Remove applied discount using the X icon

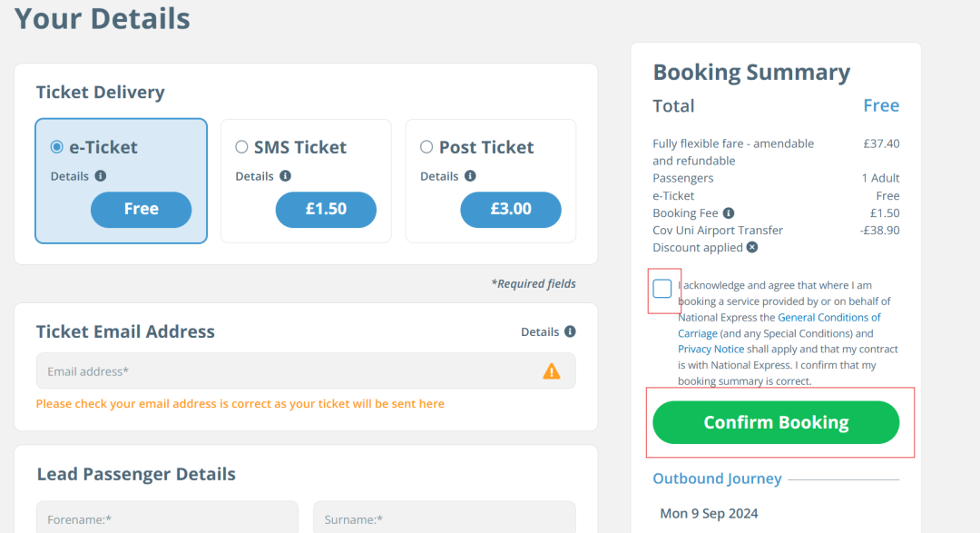(x=752, y=248)
